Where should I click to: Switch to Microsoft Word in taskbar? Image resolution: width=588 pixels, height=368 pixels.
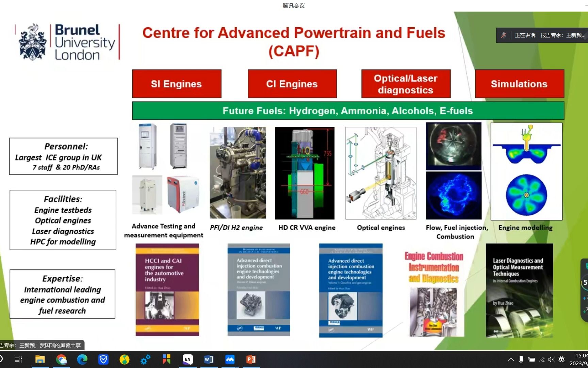[209, 359]
